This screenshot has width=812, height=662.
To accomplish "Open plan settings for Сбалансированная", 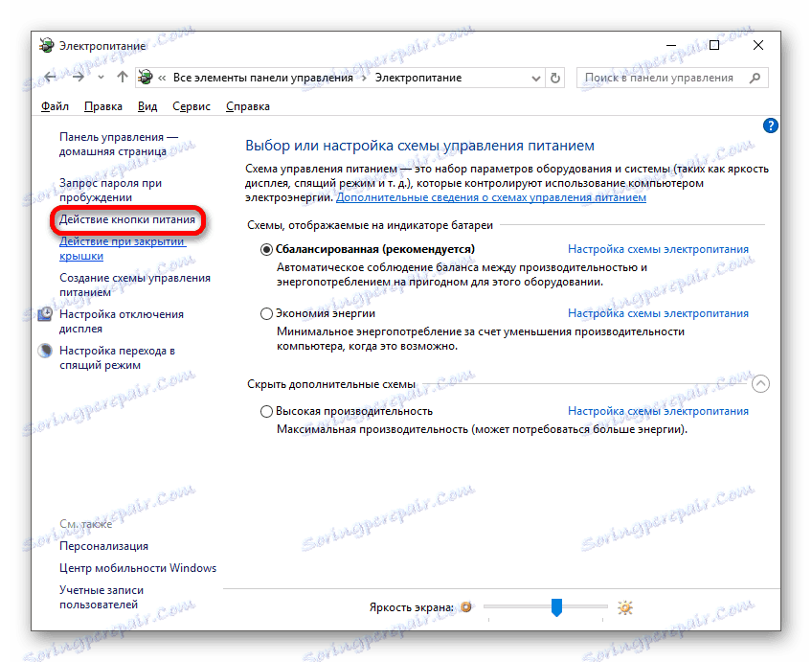I will tap(658, 249).
